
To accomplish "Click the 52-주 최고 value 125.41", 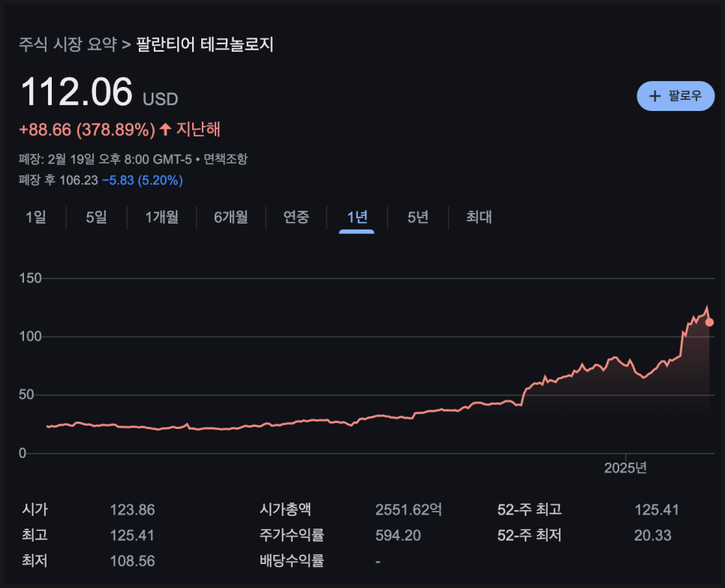I will (657, 510).
